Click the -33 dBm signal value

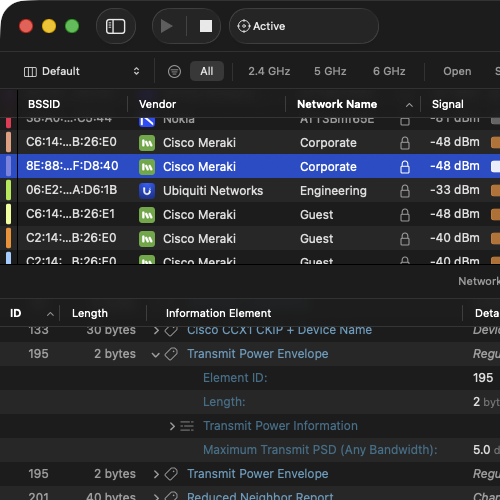455,190
